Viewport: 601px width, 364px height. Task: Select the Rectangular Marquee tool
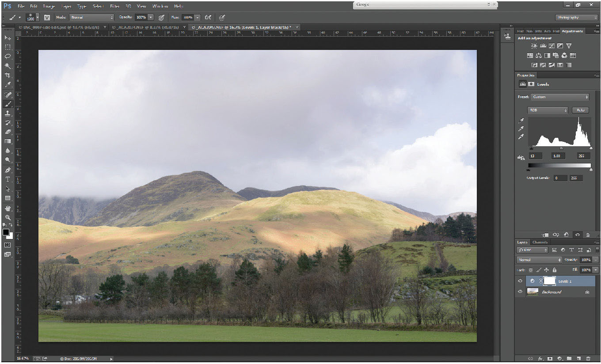(x=8, y=47)
